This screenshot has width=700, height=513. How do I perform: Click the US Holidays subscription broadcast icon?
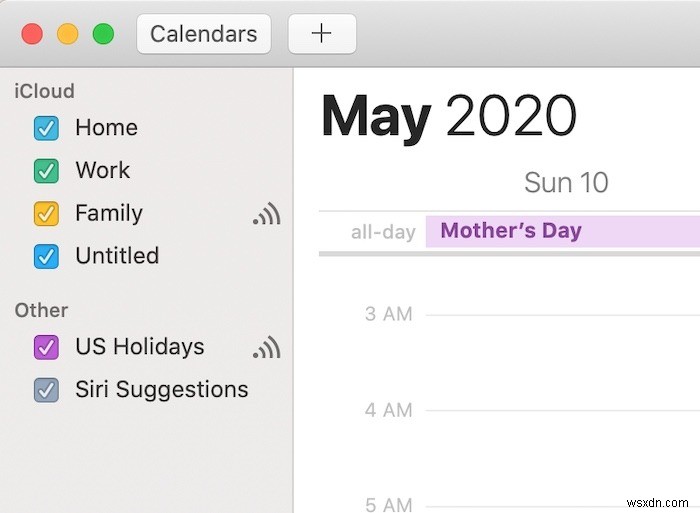(x=266, y=347)
